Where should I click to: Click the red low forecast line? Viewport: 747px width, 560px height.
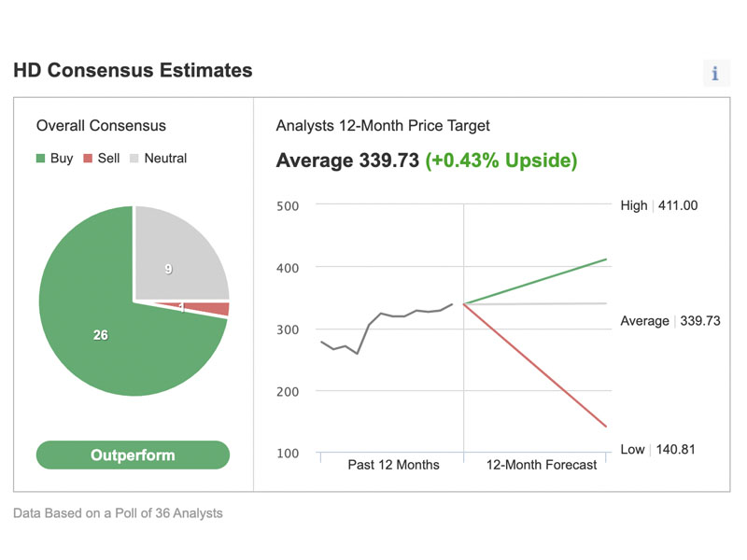coord(534,365)
